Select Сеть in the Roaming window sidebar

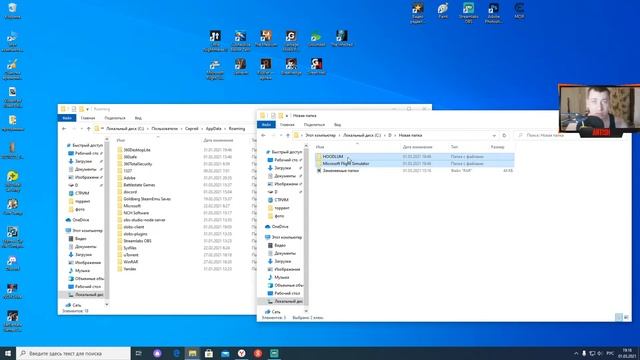click(x=77, y=305)
